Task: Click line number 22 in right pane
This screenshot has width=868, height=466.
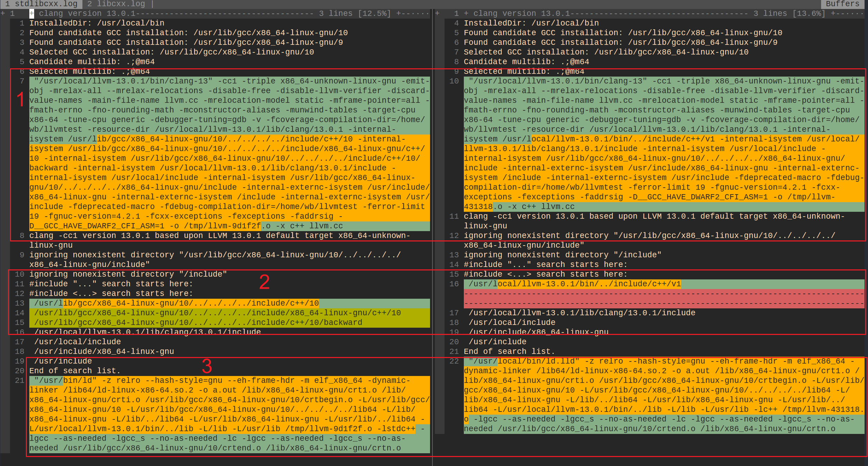Action: (454, 361)
